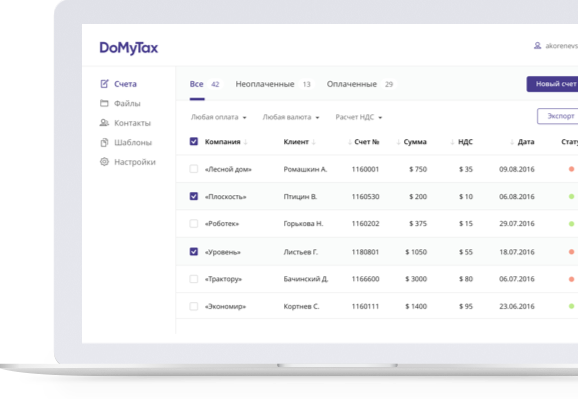Switch to the Неоплаченные tab
The height and width of the screenshot is (399, 578).
pos(274,84)
